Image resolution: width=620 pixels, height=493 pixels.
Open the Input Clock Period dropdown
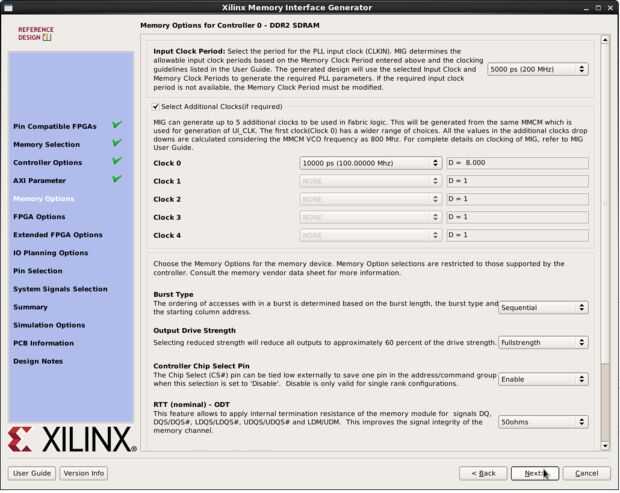(538, 69)
